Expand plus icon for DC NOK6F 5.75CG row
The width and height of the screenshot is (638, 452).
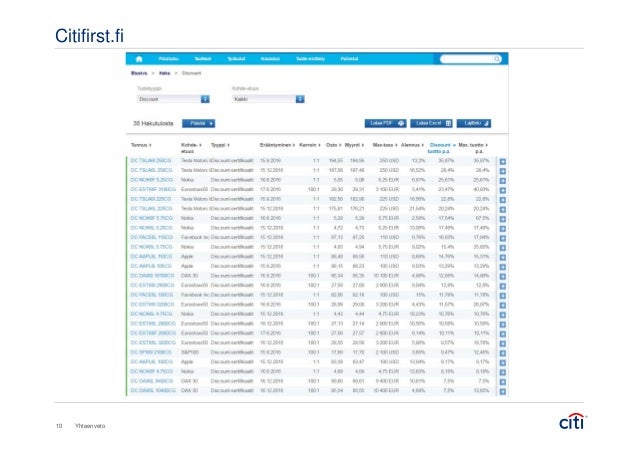point(503,219)
